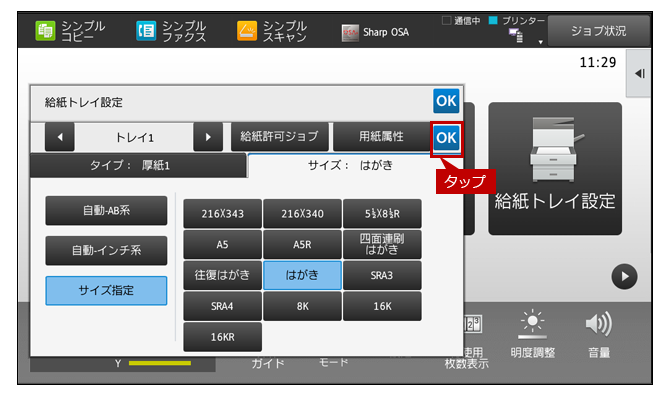Open the printer status dropdown arrow

(541, 42)
